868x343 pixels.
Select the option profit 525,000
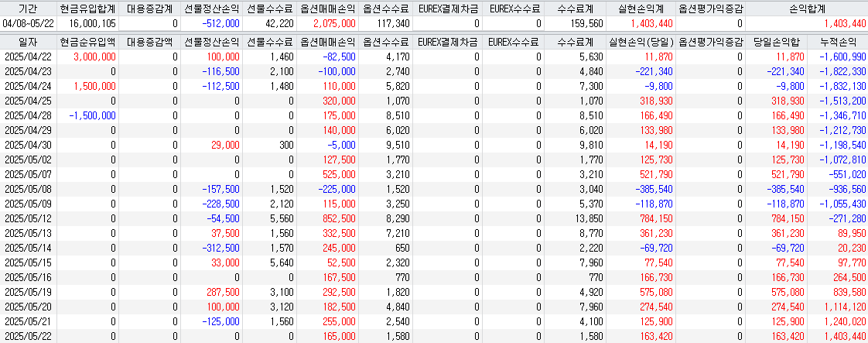(339, 174)
